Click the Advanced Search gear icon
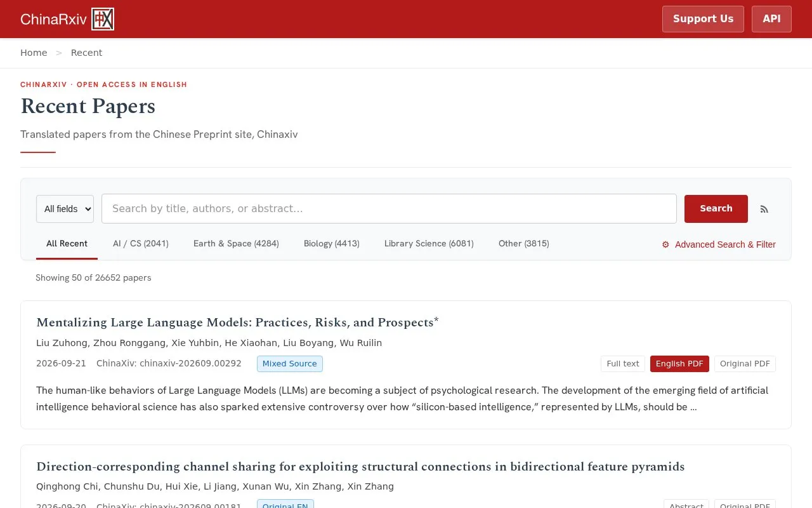The image size is (812, 508). [x=665, y=244]
